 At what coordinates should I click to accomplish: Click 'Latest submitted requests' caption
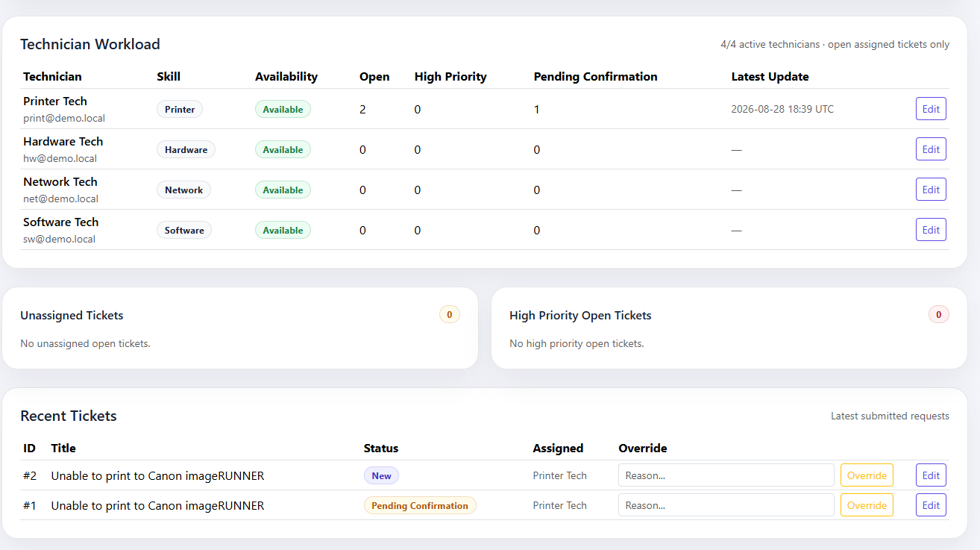(890, 416)
